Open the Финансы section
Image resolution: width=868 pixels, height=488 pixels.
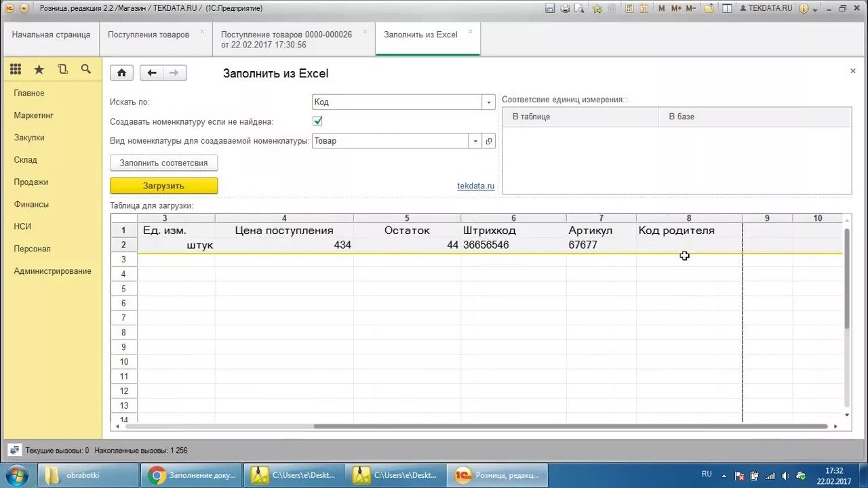(31, 204)
